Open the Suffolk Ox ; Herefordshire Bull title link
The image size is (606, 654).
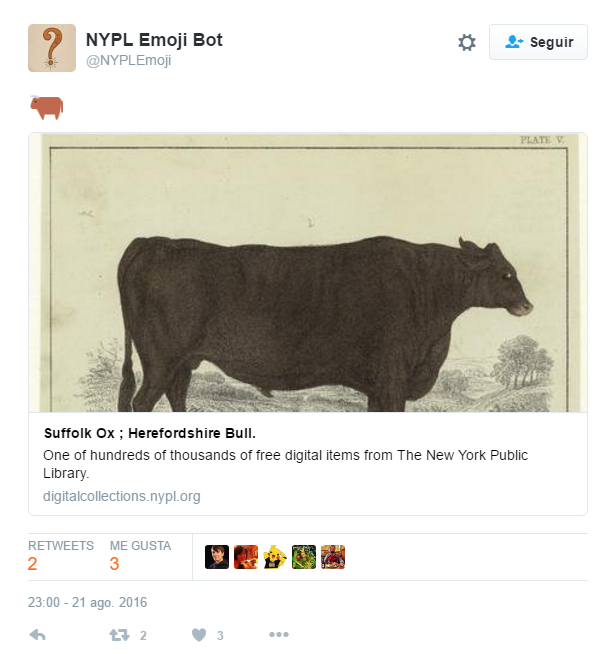(x=150, y=433)
